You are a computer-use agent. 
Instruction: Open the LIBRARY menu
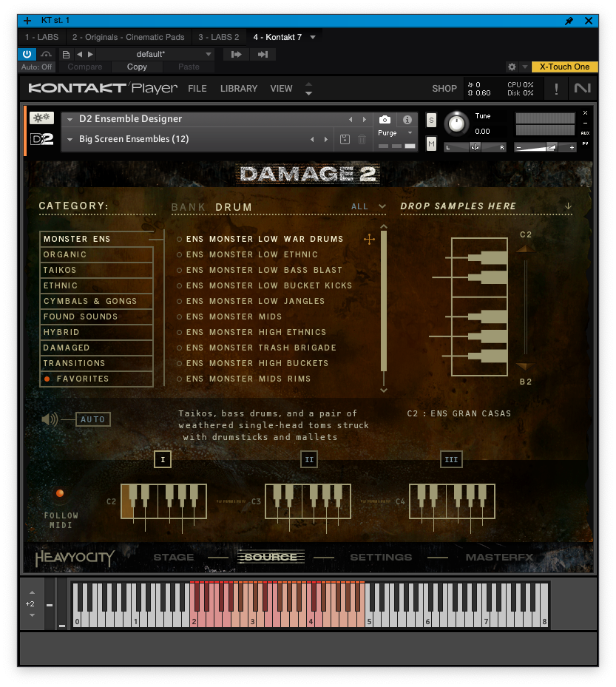[x=239, y=89]
